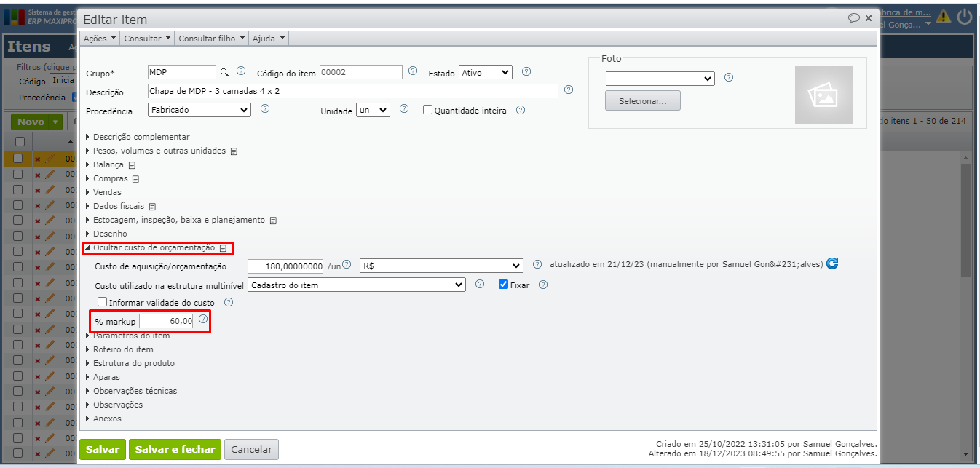Expand the Observações section
980x468 pixels.
(x=114, y=405)
